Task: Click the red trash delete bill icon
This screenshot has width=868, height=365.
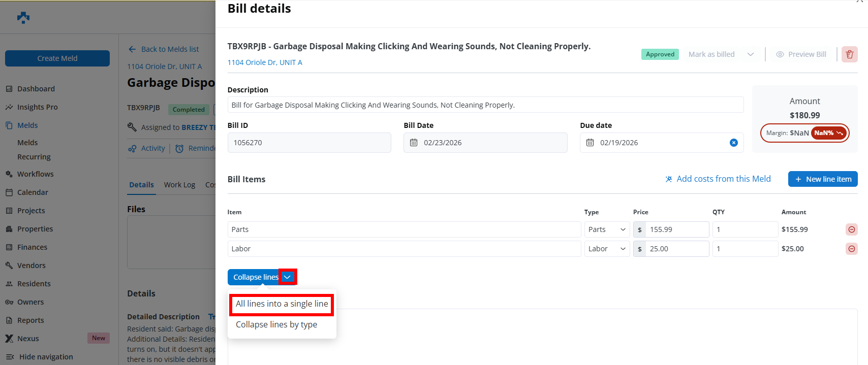Action: (x=849, y=54)
